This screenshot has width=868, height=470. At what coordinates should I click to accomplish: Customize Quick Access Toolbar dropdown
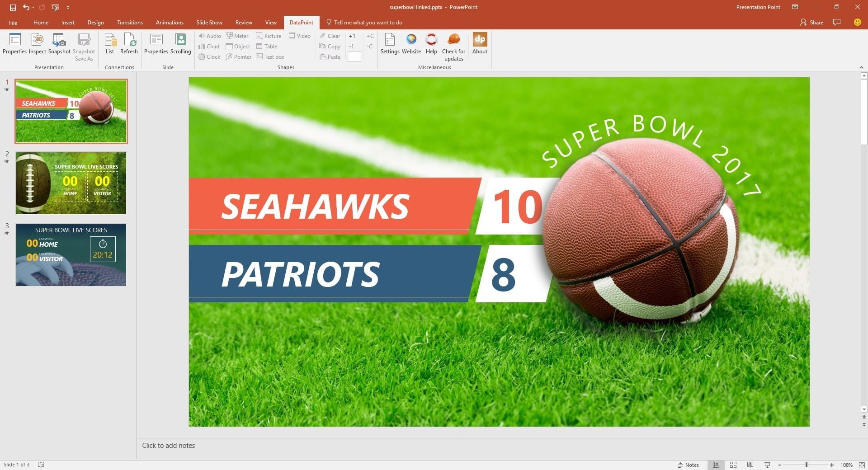coord(68,8)
